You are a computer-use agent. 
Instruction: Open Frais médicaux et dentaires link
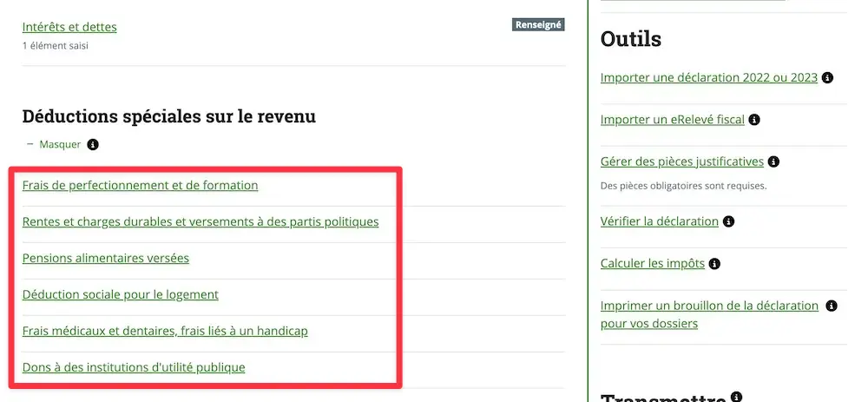pos(165,331)
